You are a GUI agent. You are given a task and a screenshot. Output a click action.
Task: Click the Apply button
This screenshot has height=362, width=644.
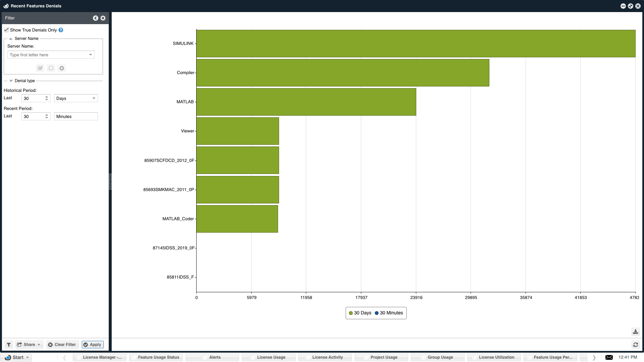click(x=93, y=345)
